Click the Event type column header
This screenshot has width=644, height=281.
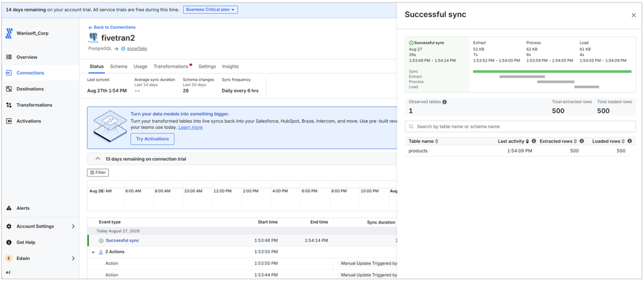click(109, 222)
